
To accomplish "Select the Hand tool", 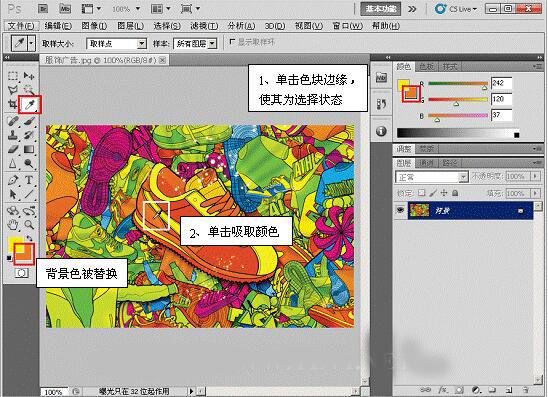I will click(13, 225).
